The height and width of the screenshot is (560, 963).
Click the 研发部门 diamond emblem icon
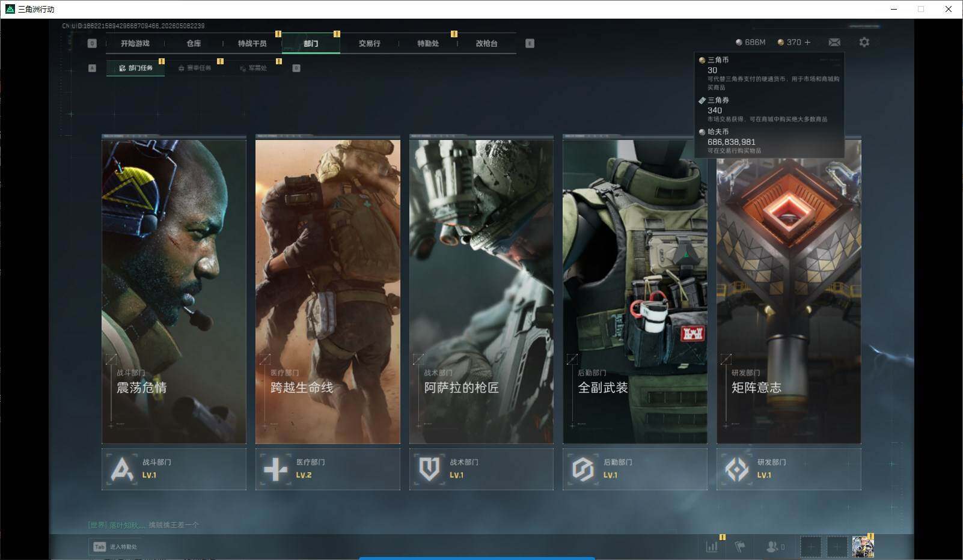(737, 469)
